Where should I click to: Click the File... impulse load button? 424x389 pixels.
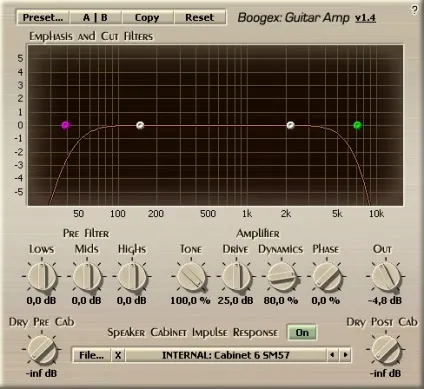[x=92, y=355]
